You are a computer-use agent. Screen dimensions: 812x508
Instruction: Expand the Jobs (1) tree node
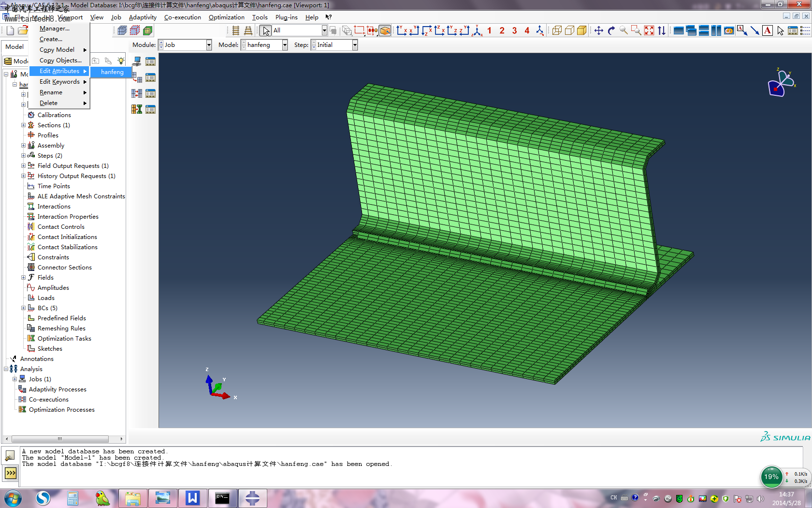[x=14, y=379]
